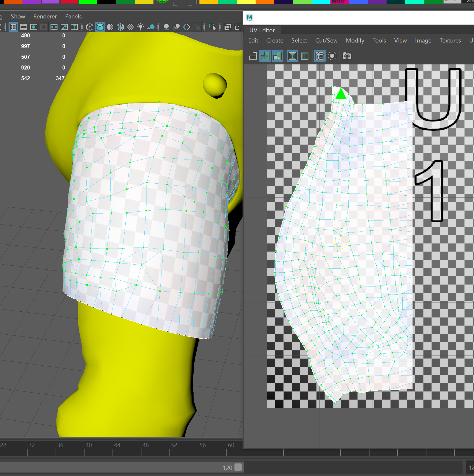Click the range slider end handle
The width and height of the screenshot is (474, 476).
(x=238, y=467)
